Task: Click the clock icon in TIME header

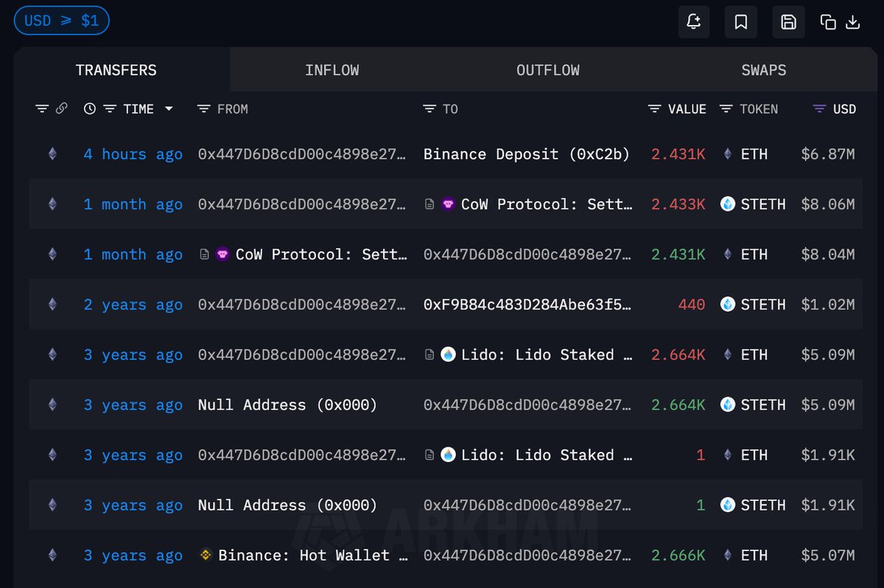Action: click(90, 109)
